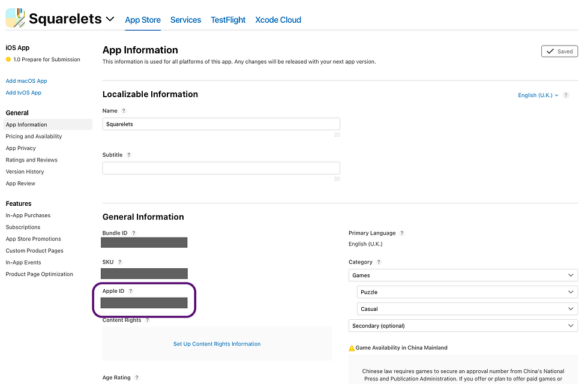Screen dimensions: 588x384
Task: Open the English (U.K.) localization dropdown
Action: 538,95
